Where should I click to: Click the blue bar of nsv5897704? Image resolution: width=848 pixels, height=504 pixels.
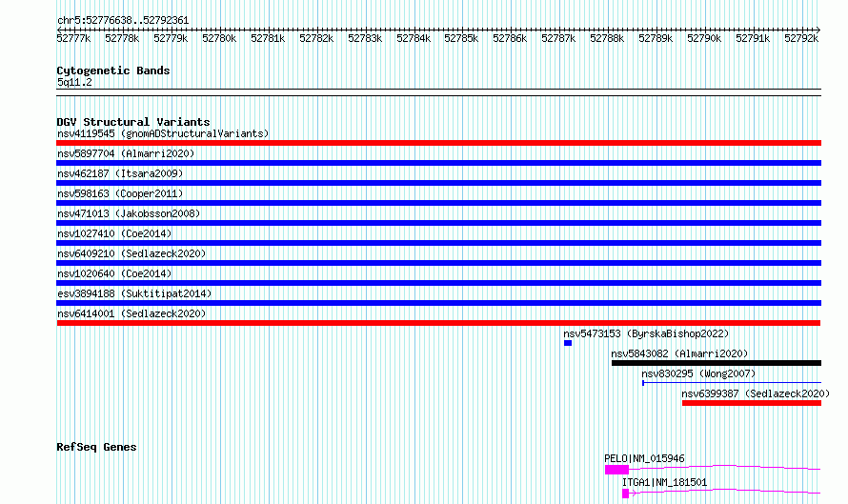click(x=438, y=163)
